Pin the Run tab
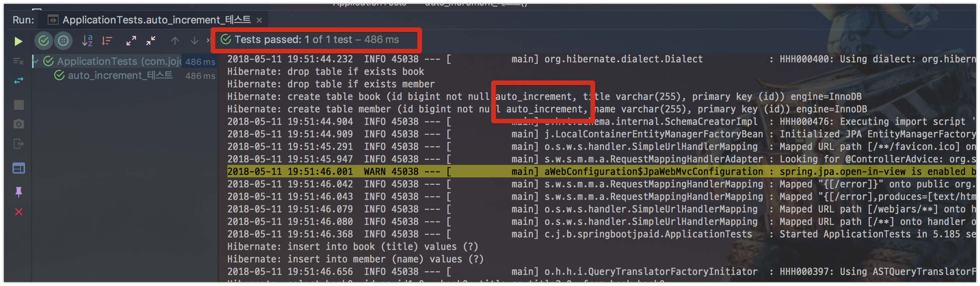Image resolution: width=980 pixels, height=286 pixels. coord(19,192)
